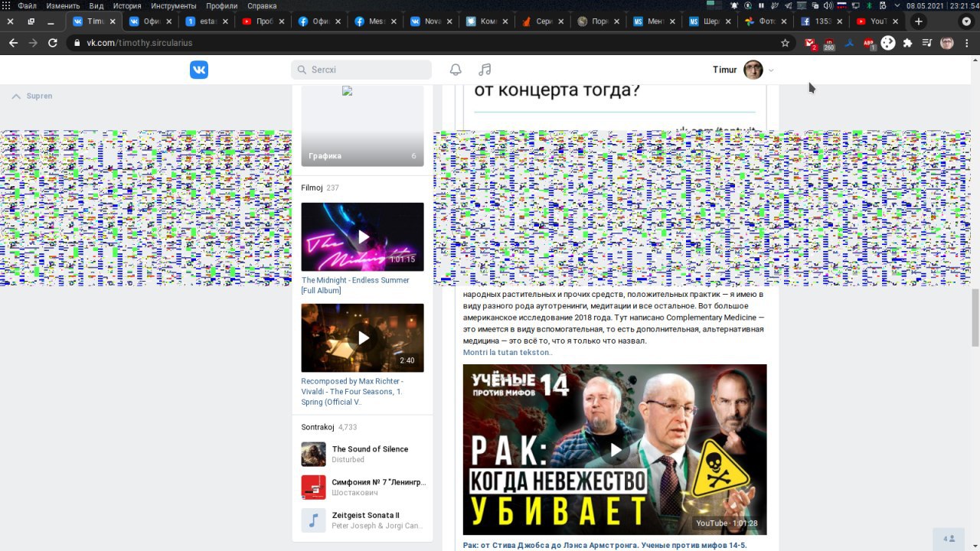Open the applications grid icon

(x=6, y=5)
